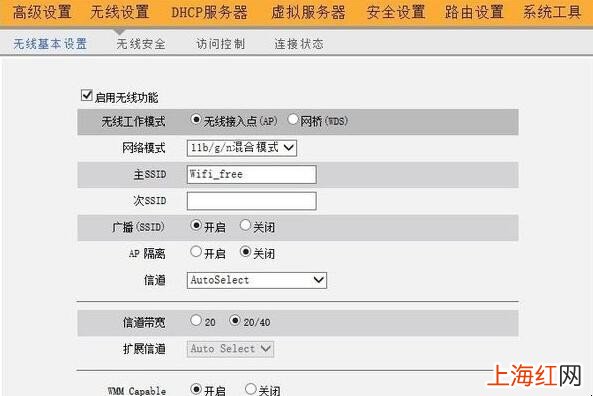Select 关闭 for AP 隔离

[245, 252]
